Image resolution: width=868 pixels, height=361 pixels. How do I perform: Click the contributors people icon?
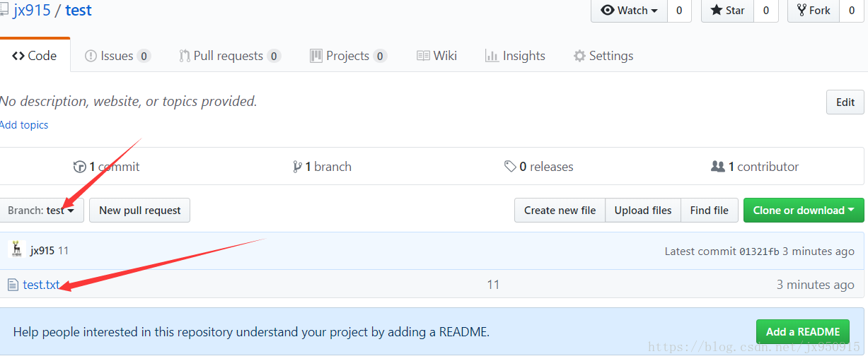[718, 167]
